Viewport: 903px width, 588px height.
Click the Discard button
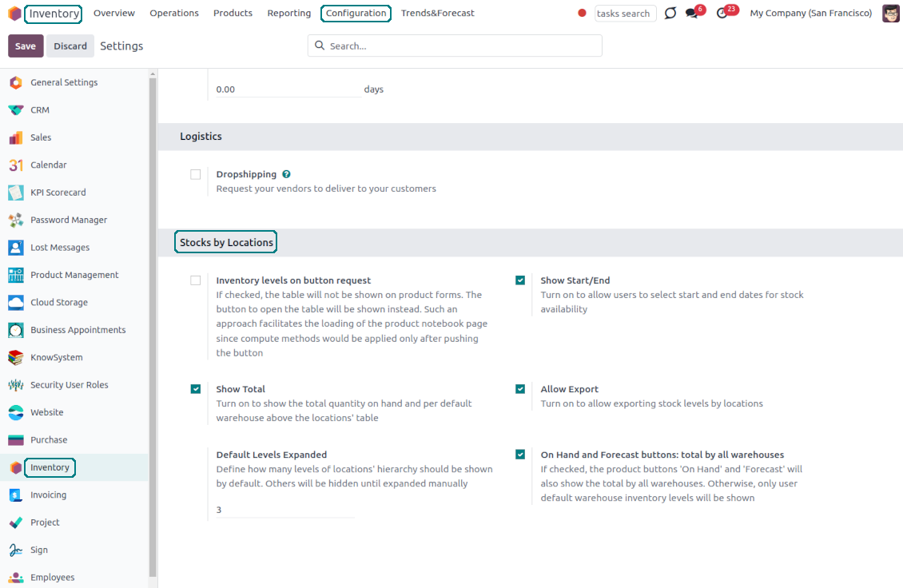click(70, 46)
